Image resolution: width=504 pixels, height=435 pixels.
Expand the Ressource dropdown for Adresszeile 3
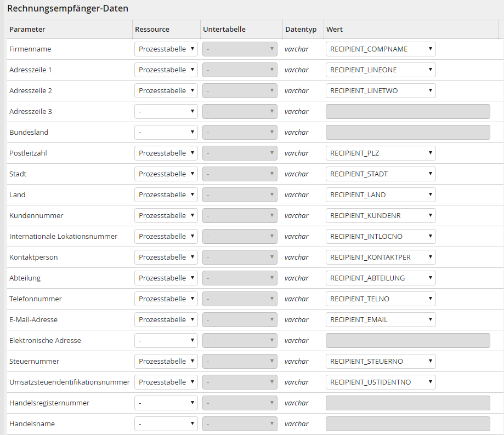[x=166, y=112]
